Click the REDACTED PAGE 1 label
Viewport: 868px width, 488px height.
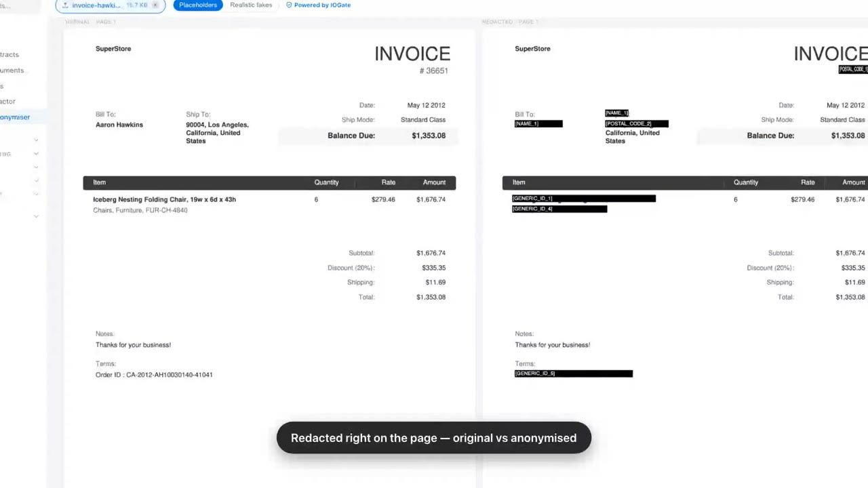click(x=510, y=22)
